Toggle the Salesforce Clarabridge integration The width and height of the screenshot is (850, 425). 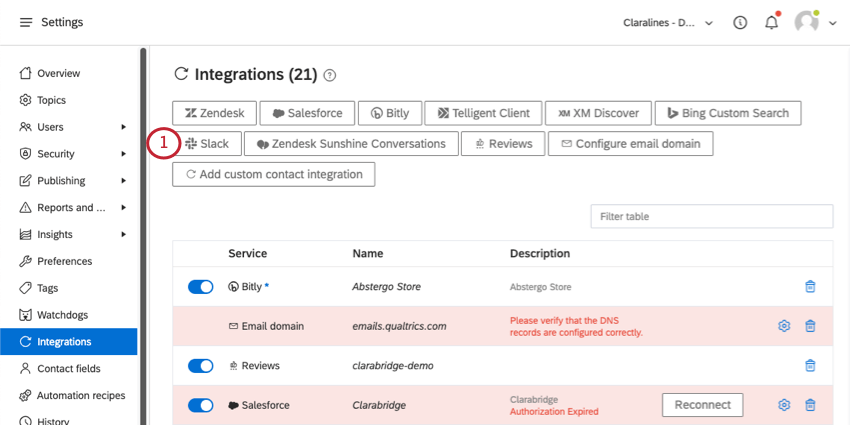(x=201, y=405)
